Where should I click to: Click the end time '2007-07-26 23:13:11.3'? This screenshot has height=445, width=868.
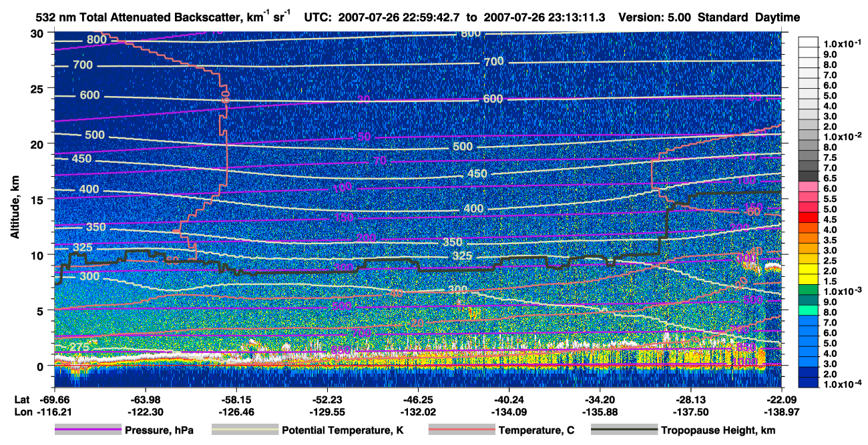[543, 18]
